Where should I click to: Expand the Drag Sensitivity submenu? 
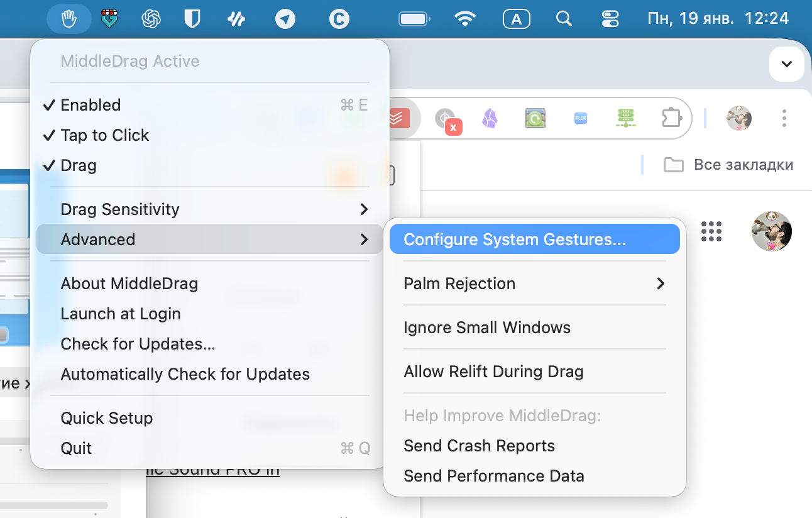coord(209,209)
